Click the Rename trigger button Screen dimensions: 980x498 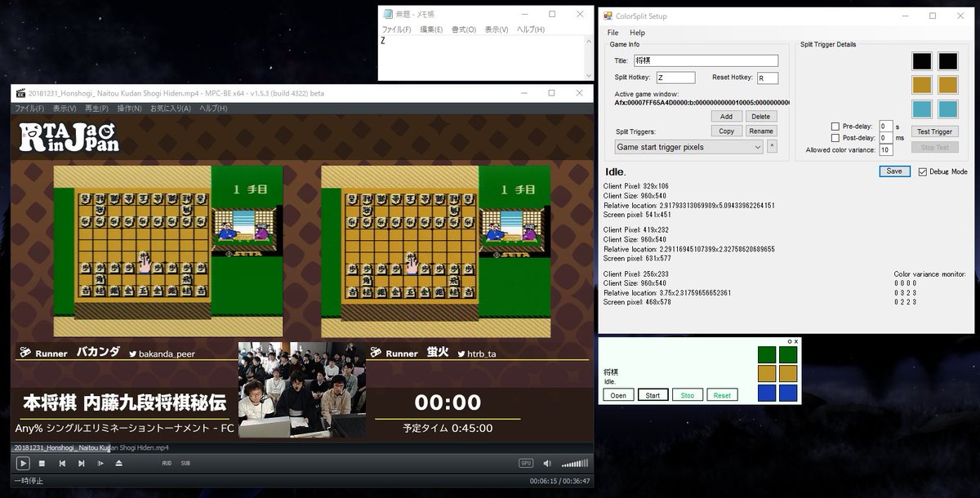click(x=760, y=131)
